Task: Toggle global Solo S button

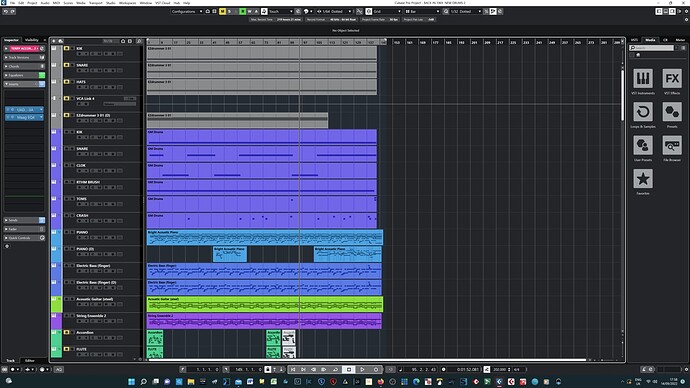Action: 229,11
